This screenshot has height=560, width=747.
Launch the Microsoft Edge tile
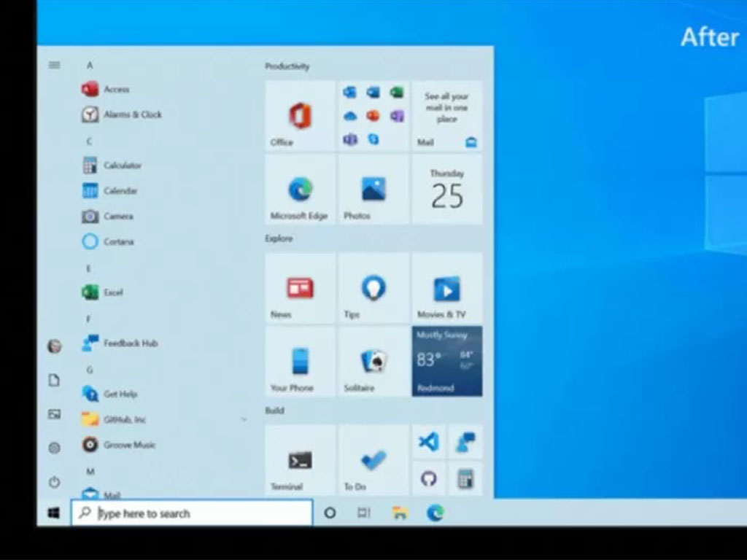pos(300,189)
